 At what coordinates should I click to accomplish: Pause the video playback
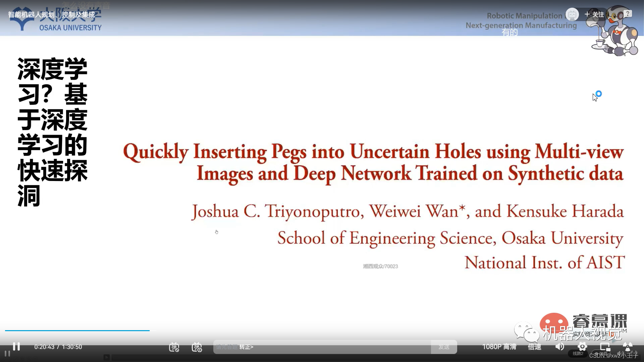(16, 347)
